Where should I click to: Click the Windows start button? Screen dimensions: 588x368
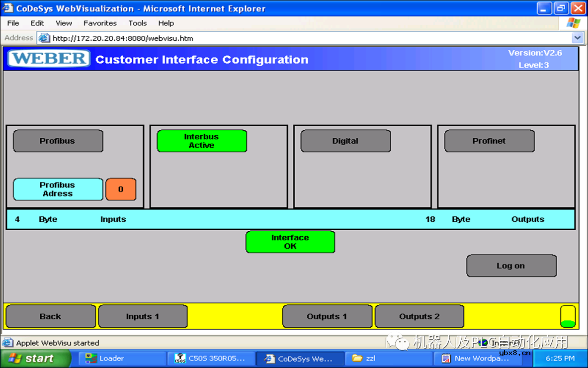[35, 358]
